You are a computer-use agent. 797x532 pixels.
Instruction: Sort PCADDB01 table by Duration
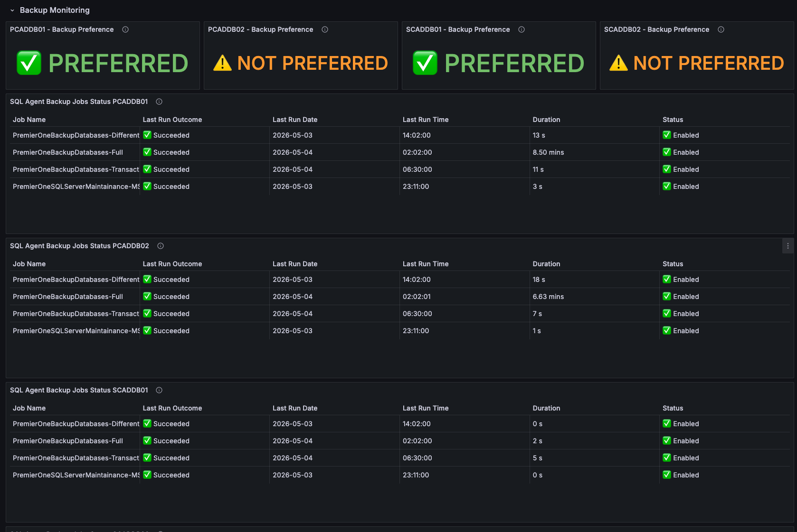tap(546, 120)
